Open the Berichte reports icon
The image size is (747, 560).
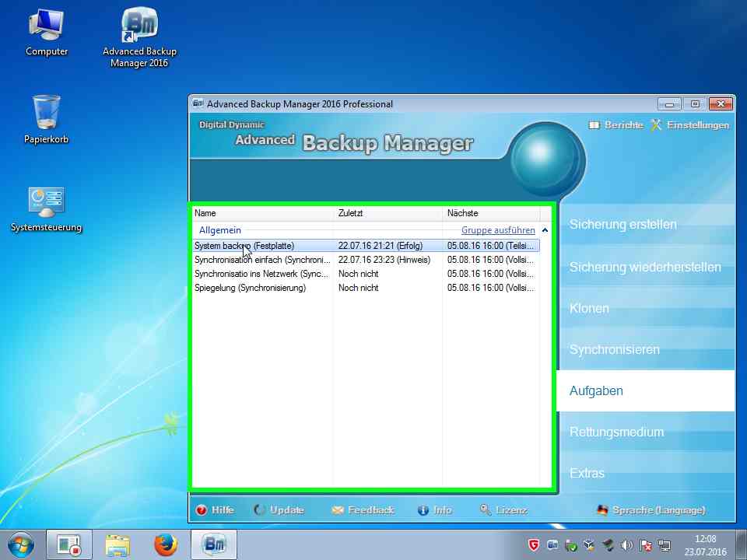click(594, 125)
